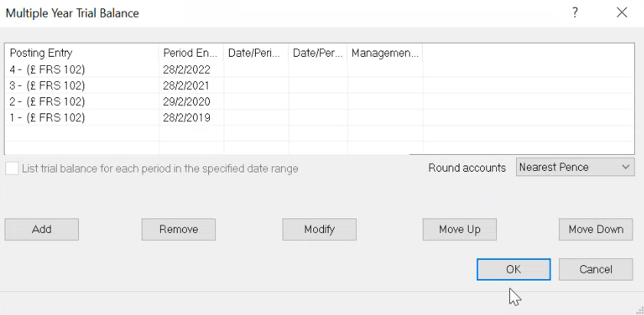Click the 28/2/2022 period end date
This screenshot has width=644, height=315.
tap(186, 70)
